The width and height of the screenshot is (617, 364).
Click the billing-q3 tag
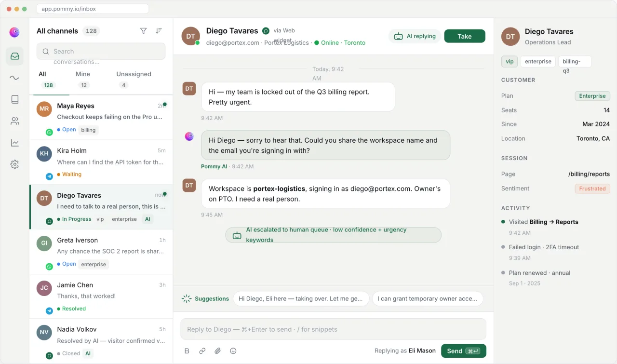click(575, 62)
